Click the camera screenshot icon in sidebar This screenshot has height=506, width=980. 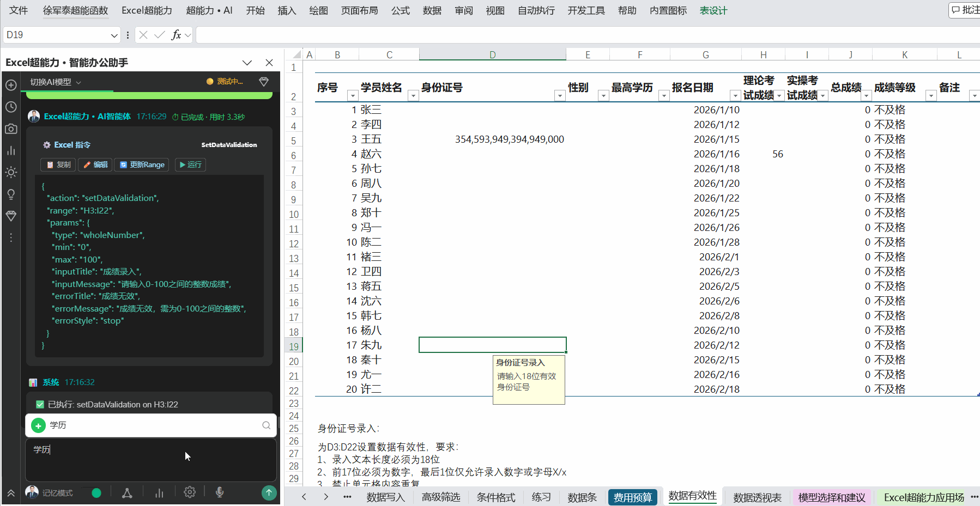(11, 129)
